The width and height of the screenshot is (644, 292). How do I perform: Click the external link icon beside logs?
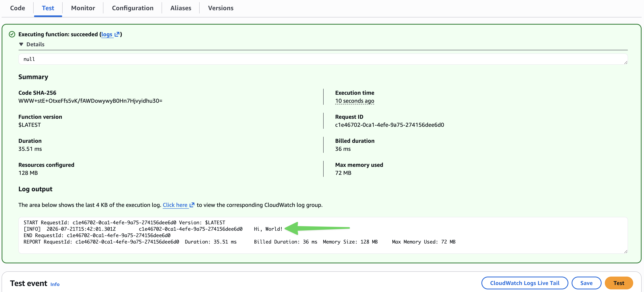coord(117,34)
